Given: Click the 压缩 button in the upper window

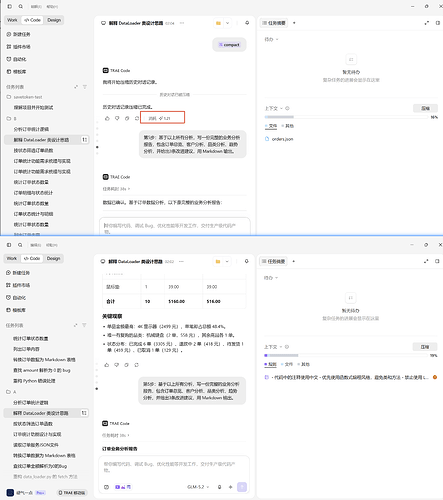Looking at the screenshot, I should tap(425, 108).
